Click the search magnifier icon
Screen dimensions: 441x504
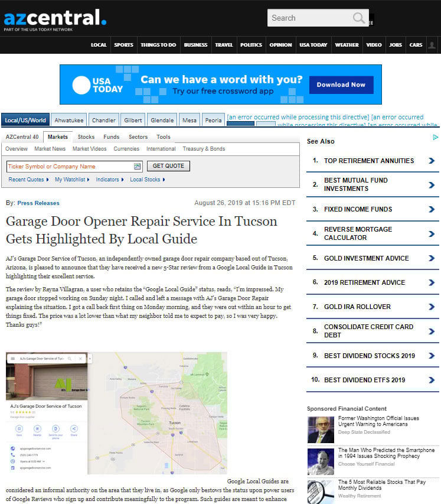tap(358, 18)
